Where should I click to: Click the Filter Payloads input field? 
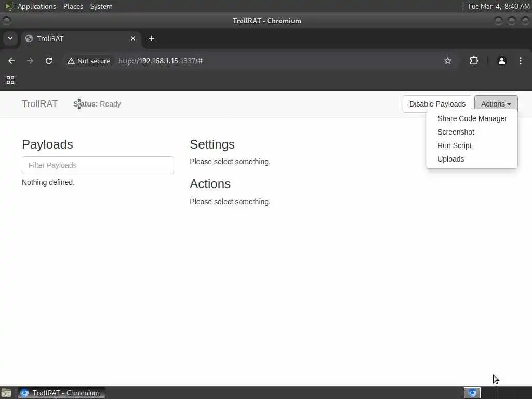coord(98,165)
